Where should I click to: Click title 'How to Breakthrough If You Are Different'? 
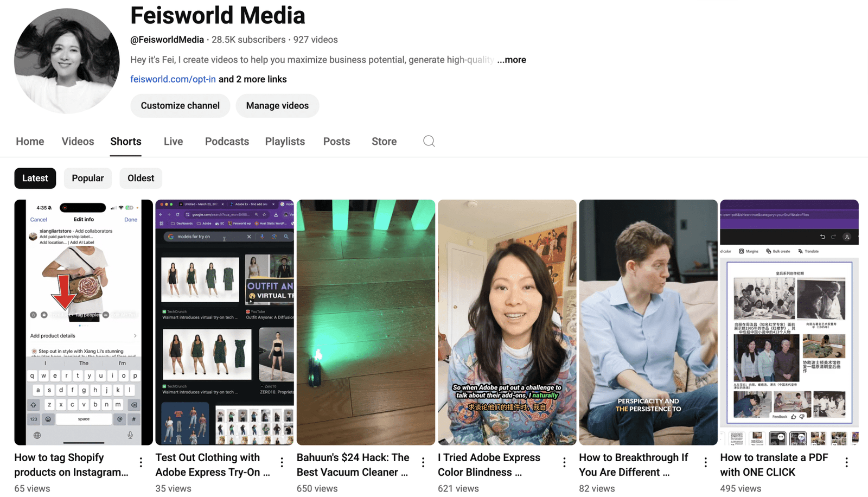click(634, 465)
